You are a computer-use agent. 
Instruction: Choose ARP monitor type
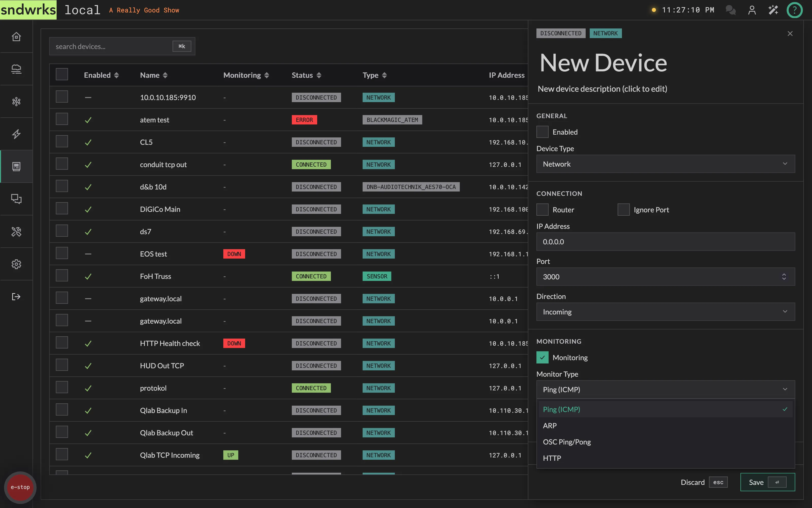click(x=665, y=426)
